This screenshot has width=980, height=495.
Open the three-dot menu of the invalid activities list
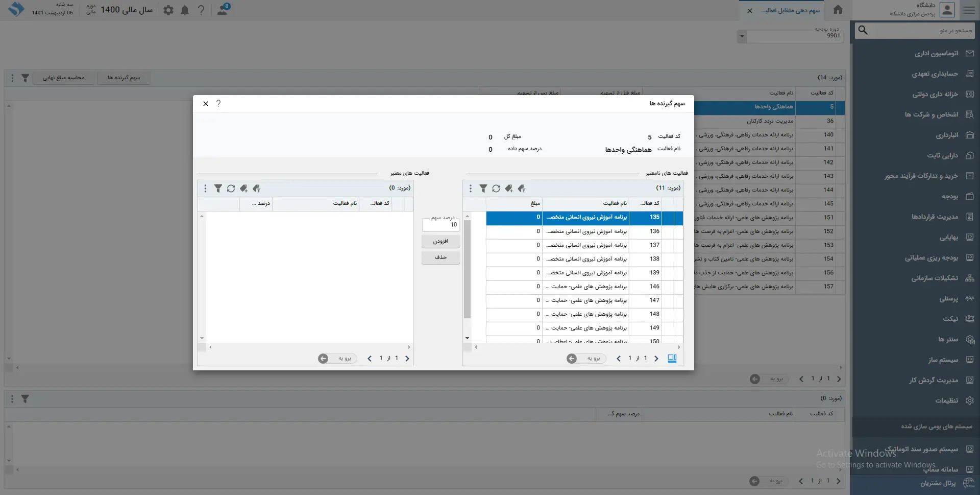tap(470, 188)
